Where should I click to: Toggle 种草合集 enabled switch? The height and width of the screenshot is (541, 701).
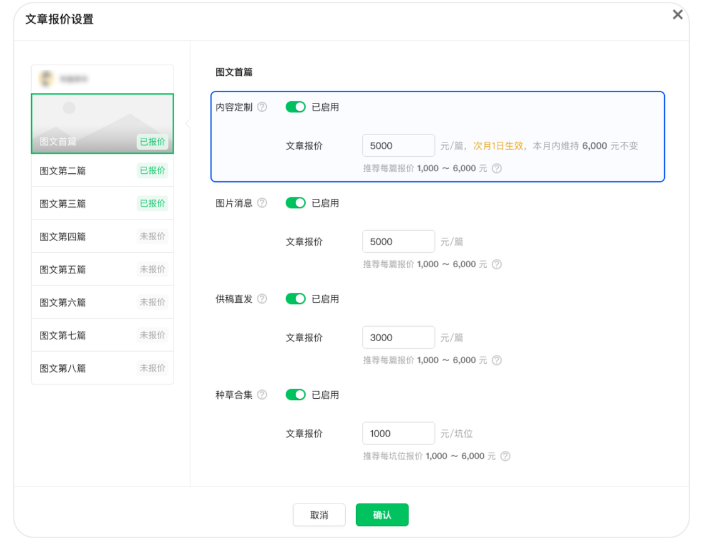(x=296, y=395)
